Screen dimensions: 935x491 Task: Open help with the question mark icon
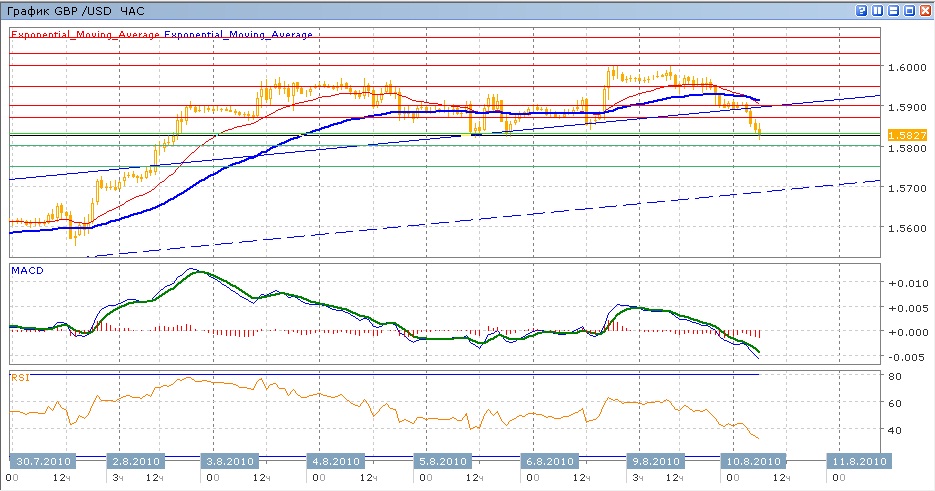click(x=861, y=10)
